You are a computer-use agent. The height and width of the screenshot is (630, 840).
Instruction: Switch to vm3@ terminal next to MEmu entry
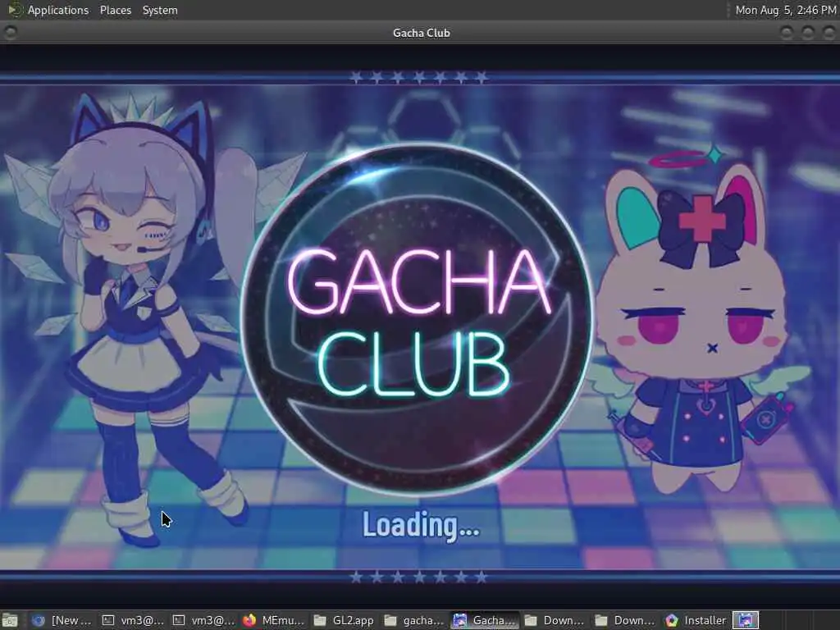(x=203, y=620)
